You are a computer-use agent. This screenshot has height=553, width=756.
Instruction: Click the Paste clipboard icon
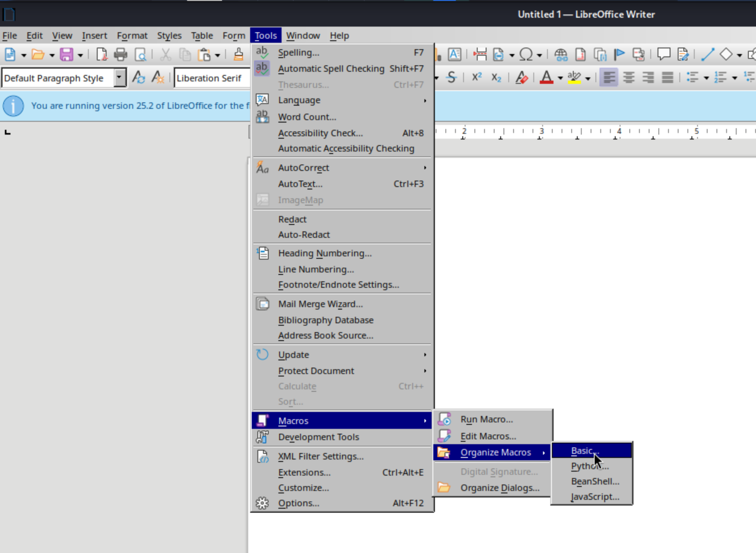pos(204,54)
